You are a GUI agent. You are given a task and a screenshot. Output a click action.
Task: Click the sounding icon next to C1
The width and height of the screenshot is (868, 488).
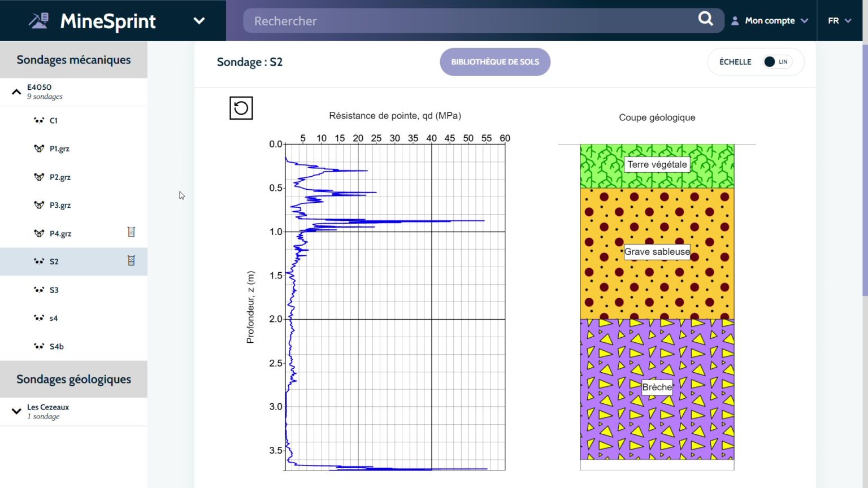[39, 120]
